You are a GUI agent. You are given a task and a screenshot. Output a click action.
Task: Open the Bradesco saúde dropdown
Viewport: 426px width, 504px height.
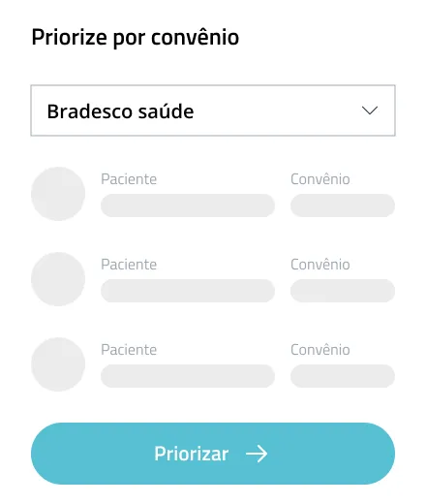pyautogui.click(x=213, y=110)
